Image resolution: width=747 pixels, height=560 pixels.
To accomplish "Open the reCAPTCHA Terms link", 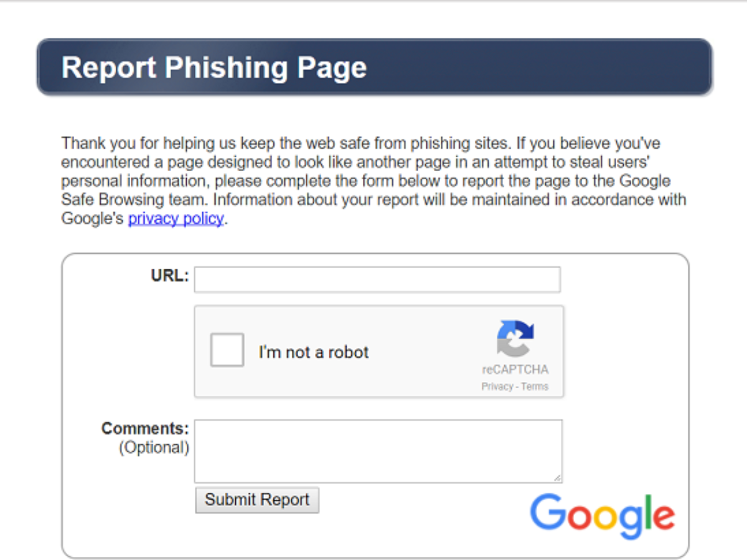I will (x=535, y=386).
